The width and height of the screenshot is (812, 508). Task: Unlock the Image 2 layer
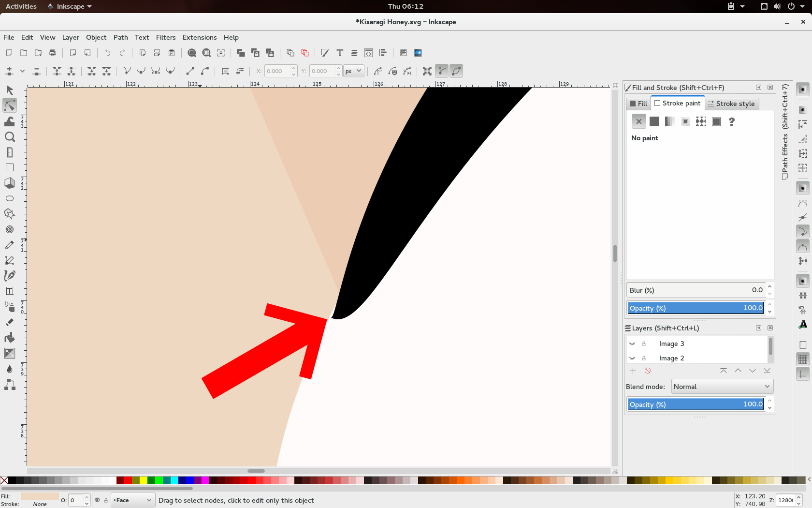[643, 358]
